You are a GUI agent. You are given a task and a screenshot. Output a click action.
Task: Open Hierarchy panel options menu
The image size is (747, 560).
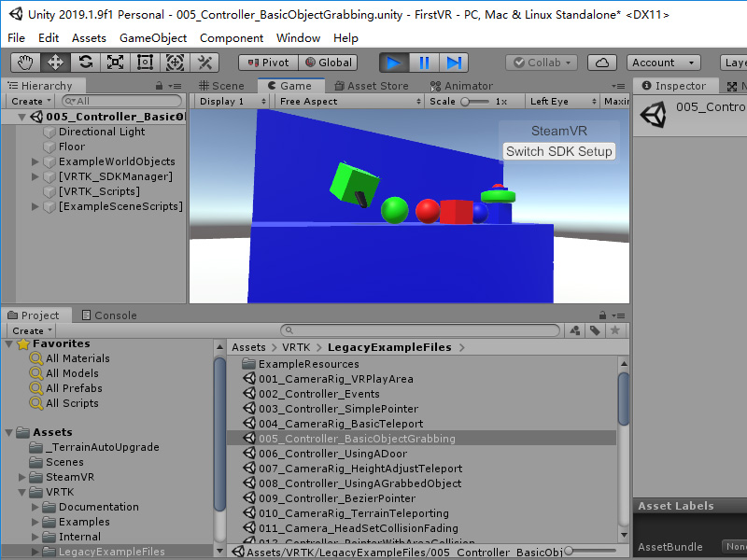pos(176,86)
